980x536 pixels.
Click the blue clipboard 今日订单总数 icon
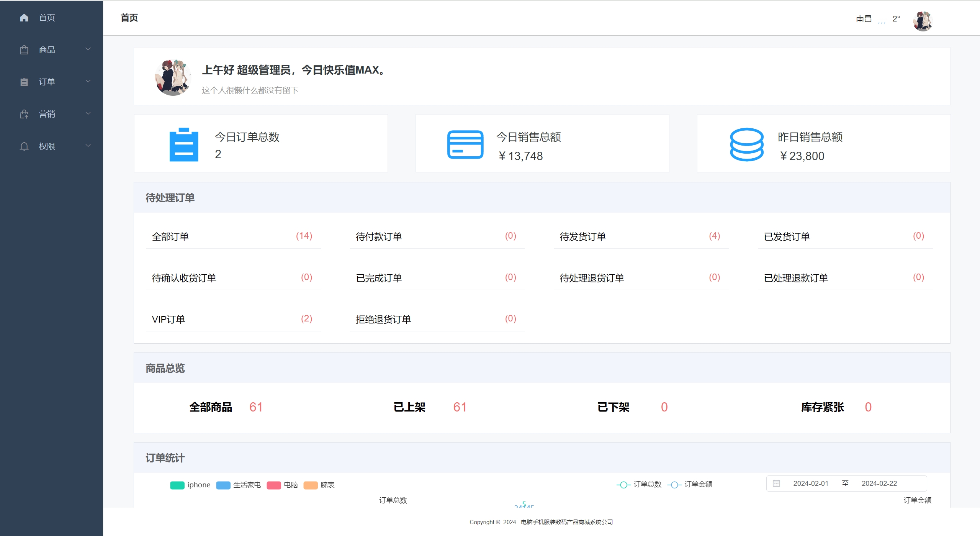point(184,144)
